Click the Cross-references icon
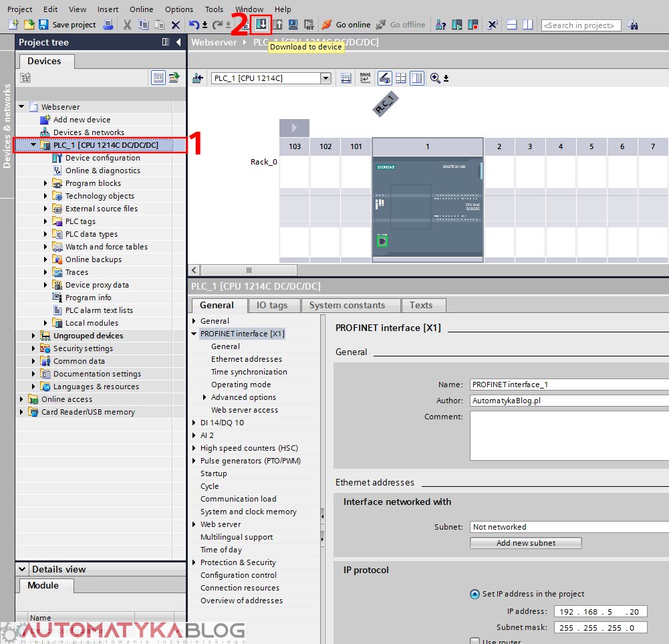This screenshot has width=669, height=644. pyautogui.click(x=492, y=25)
